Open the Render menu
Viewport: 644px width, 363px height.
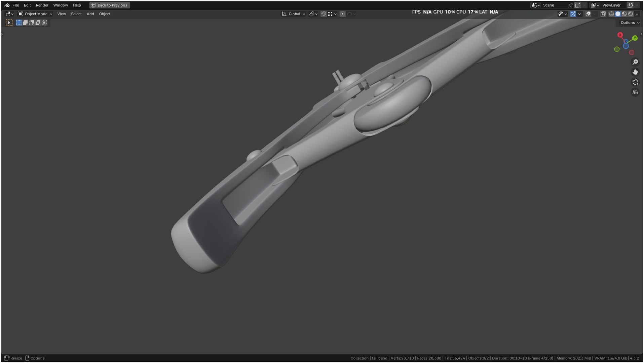[x=42, y=5]
